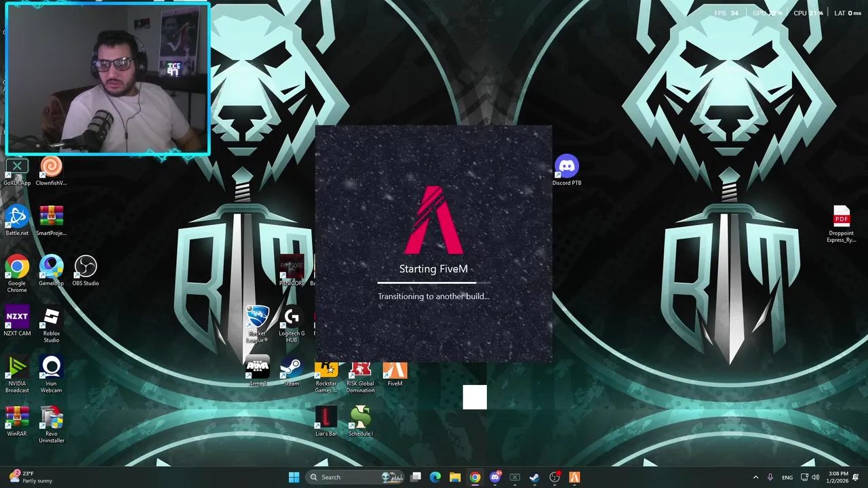Viewport: 868px width, 488px height.
Task: Open the GoXLR App desktop shortcut
Action: click(x=17, y=171)
